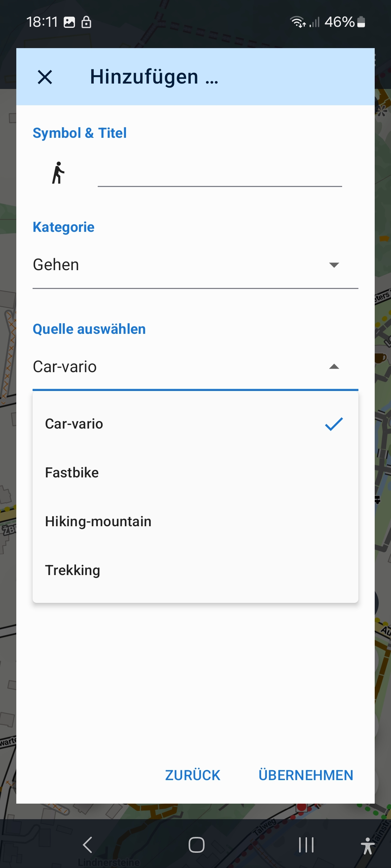Tap the blue checkmark beside Car-vario
The width and height of the screenshot is (391, 868).
click(334, 424)
